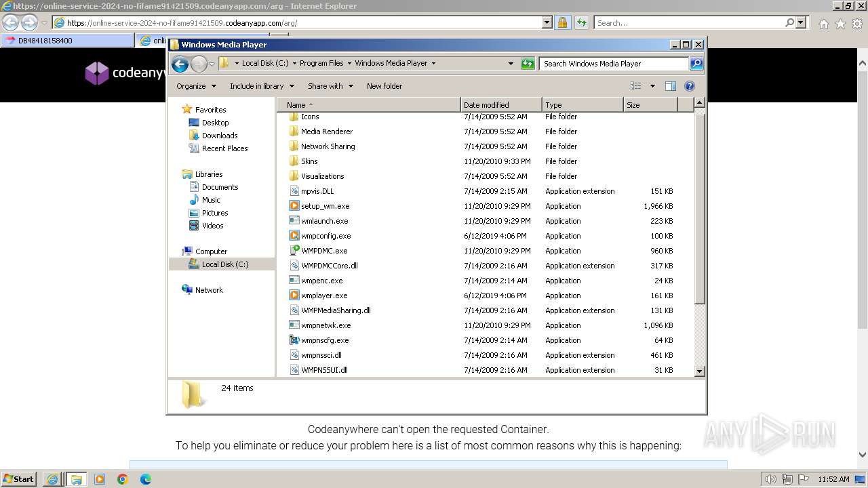
Task: Select the Documents library
Action: tap(220, 187)
